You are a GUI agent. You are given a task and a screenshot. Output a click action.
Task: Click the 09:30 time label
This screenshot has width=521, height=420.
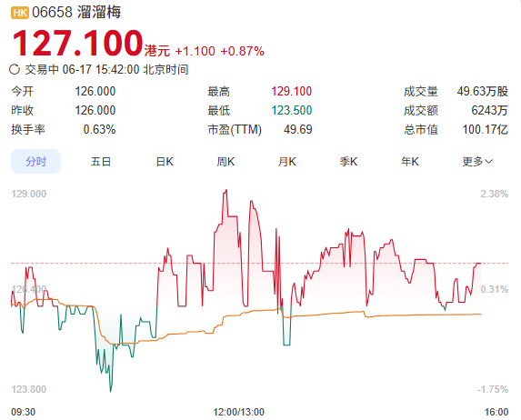point(24,412)
